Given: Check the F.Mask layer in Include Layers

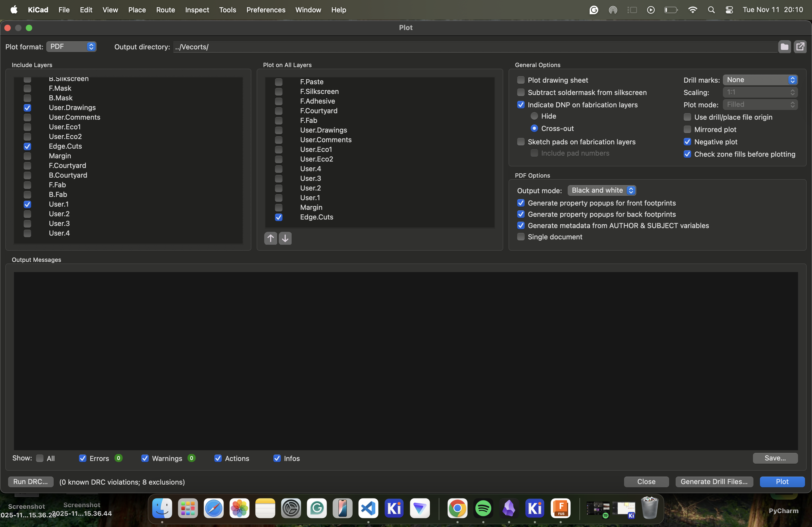Looking at the screenshot, I should (x=27, y=88).
